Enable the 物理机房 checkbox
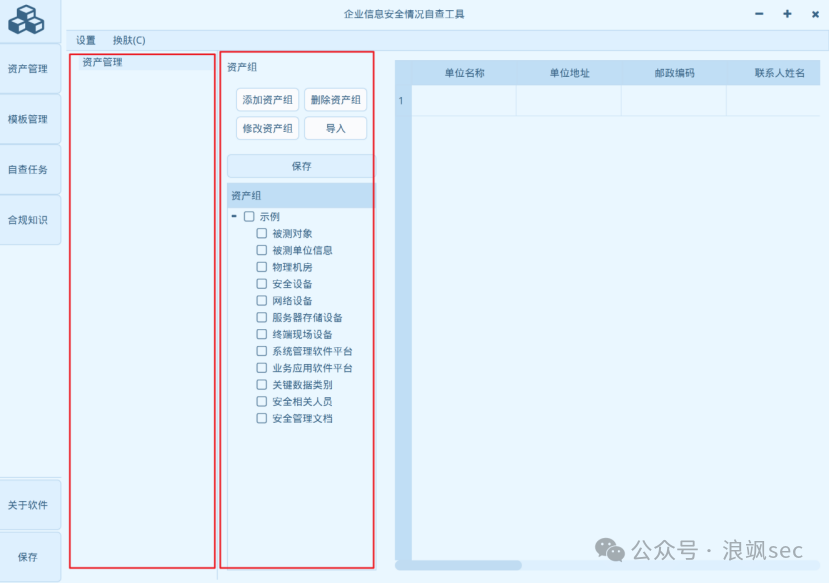This screenshot has width=829, height=583. (262, 267)
